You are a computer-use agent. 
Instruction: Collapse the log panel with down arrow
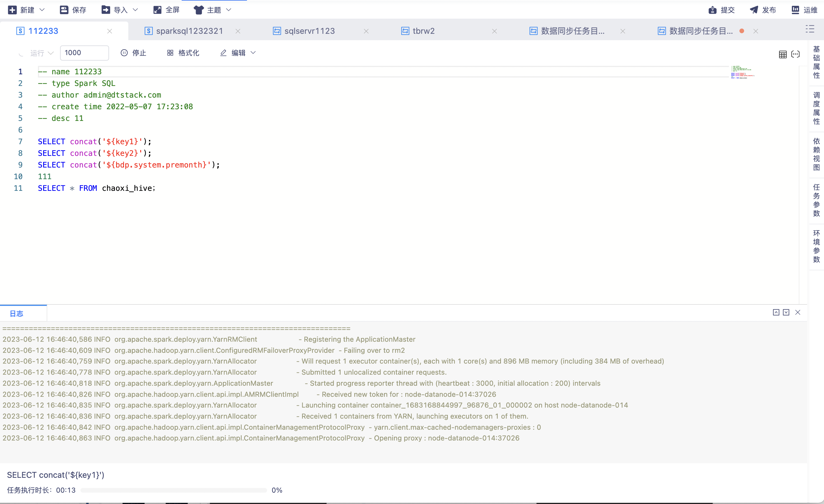pos(786,312)
